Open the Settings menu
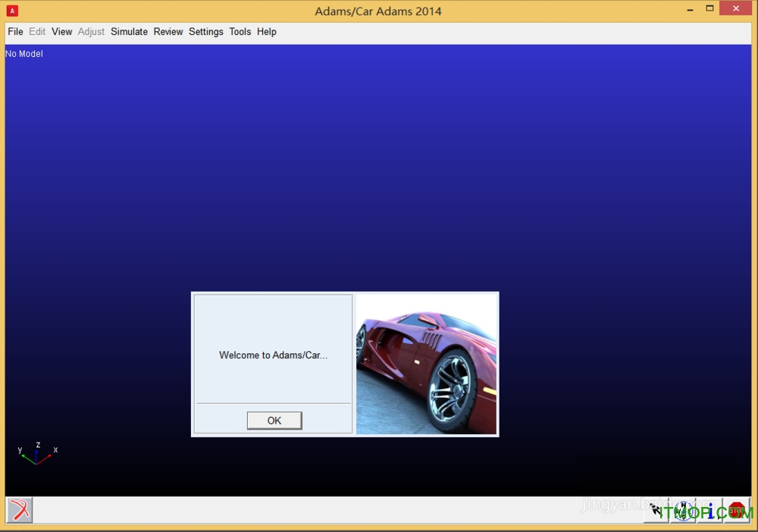 [x=206, y=31]
